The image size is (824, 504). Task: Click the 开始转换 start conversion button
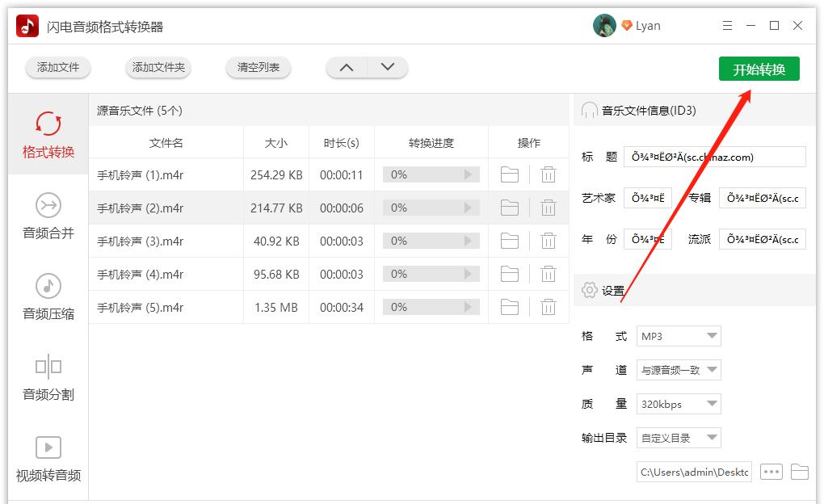(758, 69)
